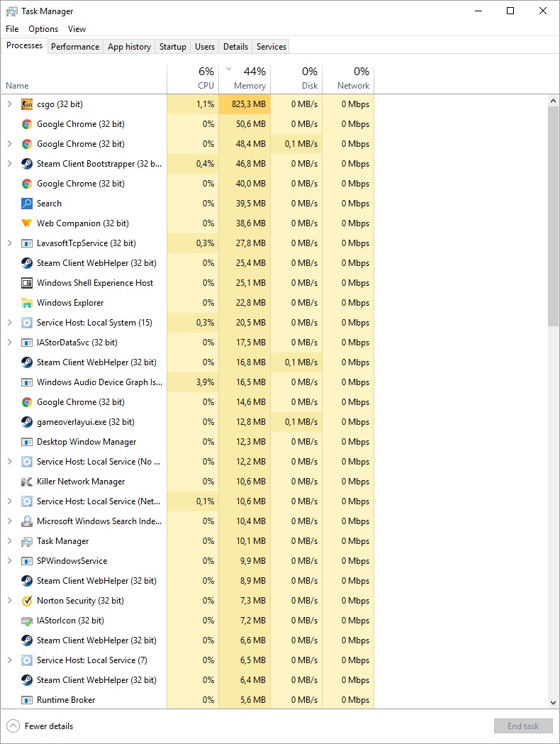Expand the LavasoftTcpService process group
The width and height of the screenshot is (560, 744).
9,243
